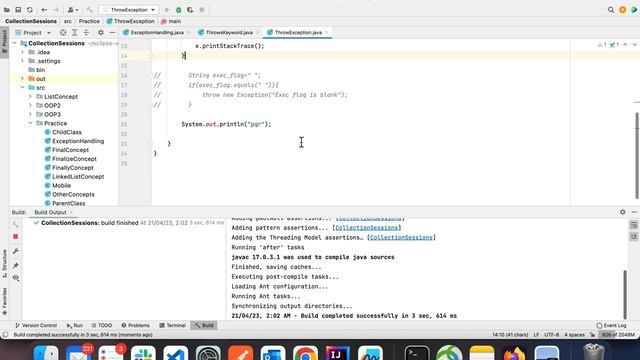Image resolution: width=640 pixels, height=360 pixels.
Task: Open Google Chrome from the dock
Action: [x=305, y=353]
